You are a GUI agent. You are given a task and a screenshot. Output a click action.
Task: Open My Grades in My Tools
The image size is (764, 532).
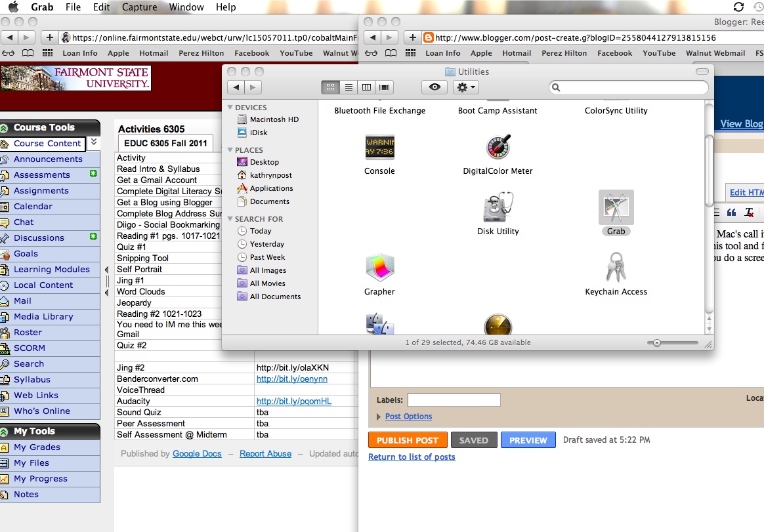37,447
